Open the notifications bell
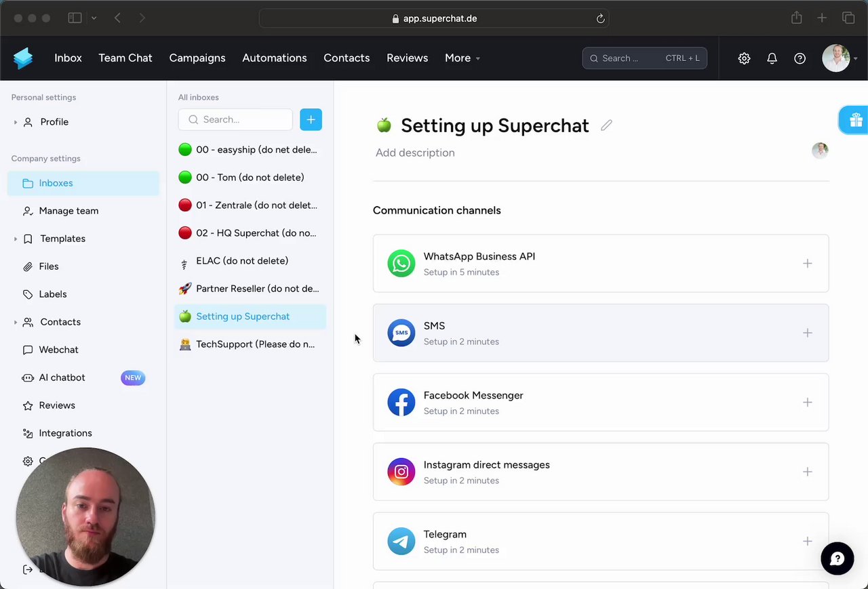Screen dimensions: 868x589 (x=772, y=58)
